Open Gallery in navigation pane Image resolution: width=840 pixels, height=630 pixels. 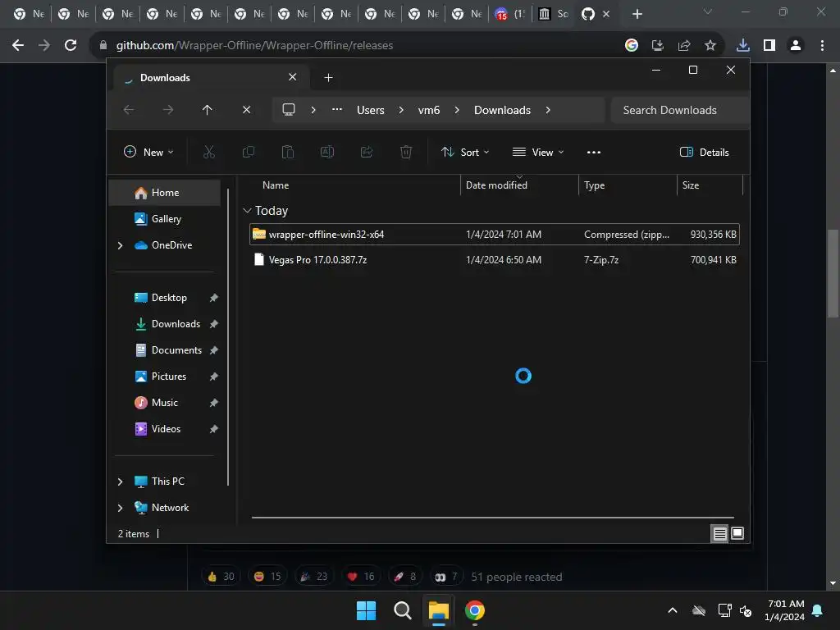(x=164, y=219)
